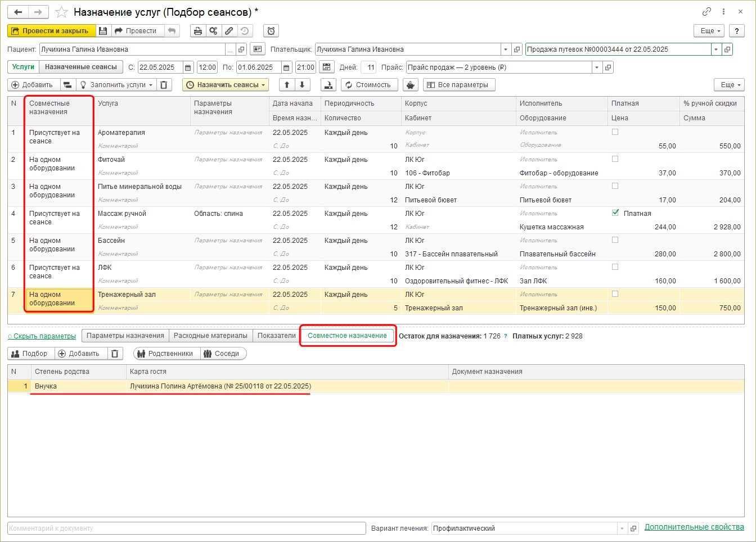The height and width of the screenshot is (542, 756).
Task: Uncheck Платная checkbox for Массаж ручной
Action: click(615, 213)
